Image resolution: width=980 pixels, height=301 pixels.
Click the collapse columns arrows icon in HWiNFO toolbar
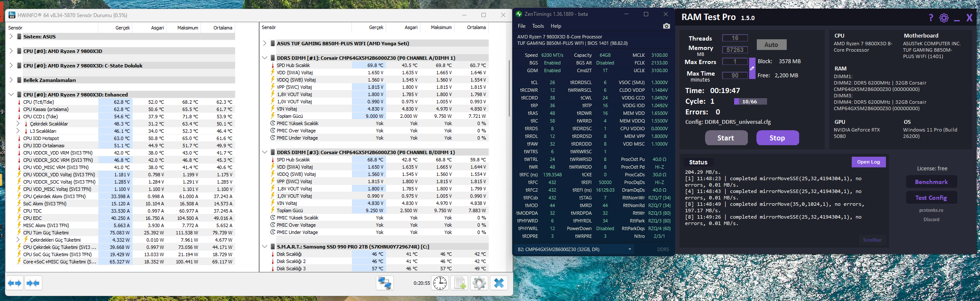33,283
